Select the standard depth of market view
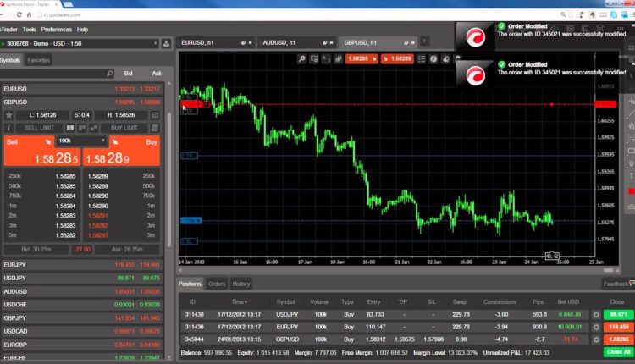This screenshot has width=635, height=364. tap(70, 128)
